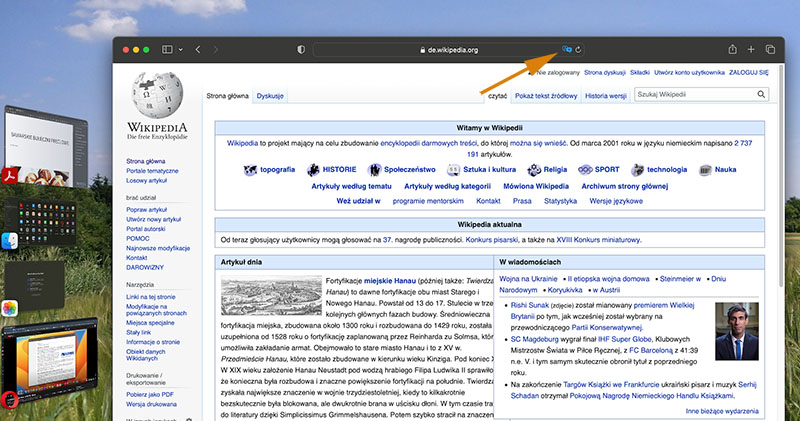Open Archiwum strony głównej link

coord(624,186)
